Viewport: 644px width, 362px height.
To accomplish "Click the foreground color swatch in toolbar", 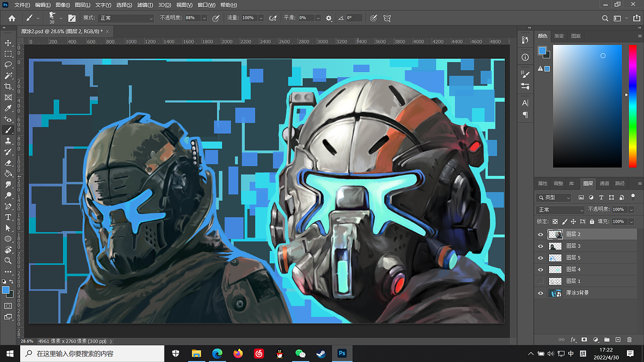I will pyautogui.click(x=6, y=290).
